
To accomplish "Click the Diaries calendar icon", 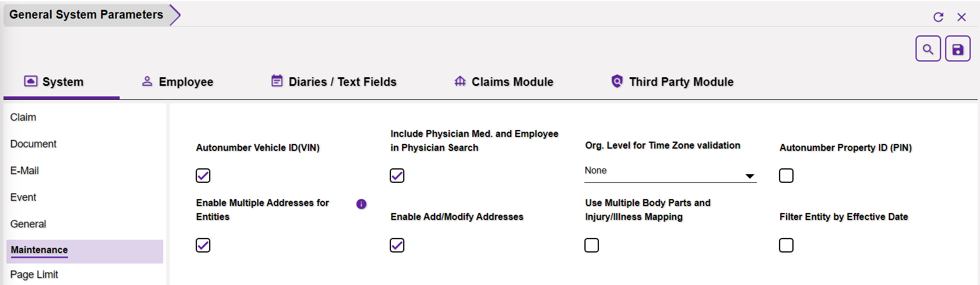I will [x=277, y=81].
